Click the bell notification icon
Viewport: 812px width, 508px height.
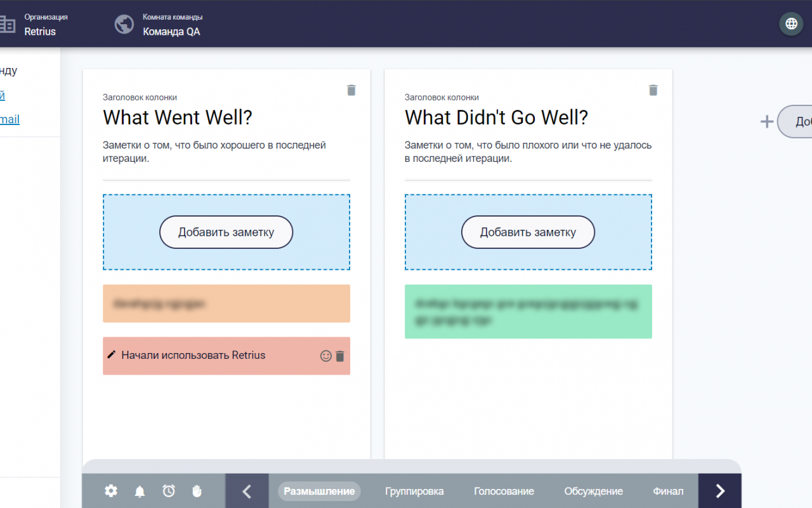coord(140,491)
